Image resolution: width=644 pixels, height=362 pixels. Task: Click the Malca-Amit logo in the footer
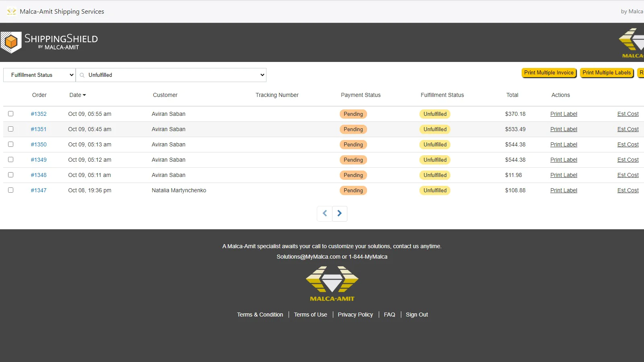[x=332, y=284]
